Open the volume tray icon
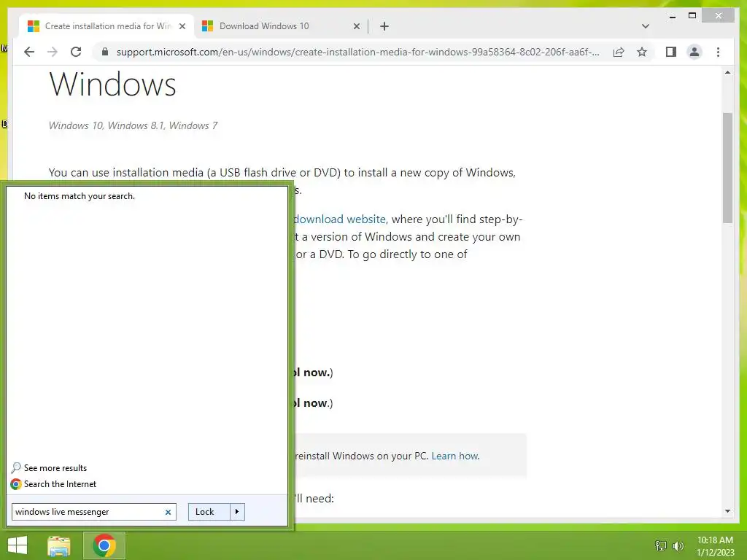747x560 pixels. (678, 545)
